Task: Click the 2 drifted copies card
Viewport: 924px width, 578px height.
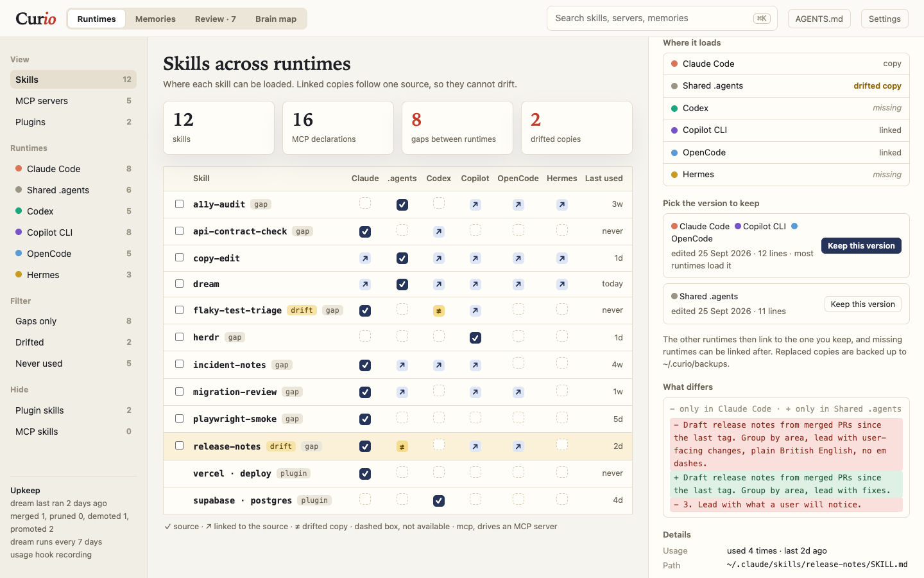Action: 577,128
